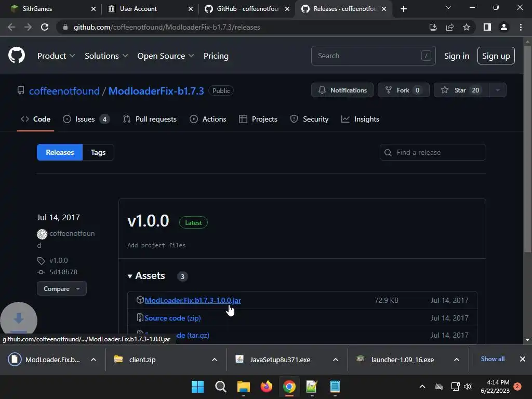Open Chrome's three-dot menu
This screenshot has width=532, height=399.
coord(521,27)
